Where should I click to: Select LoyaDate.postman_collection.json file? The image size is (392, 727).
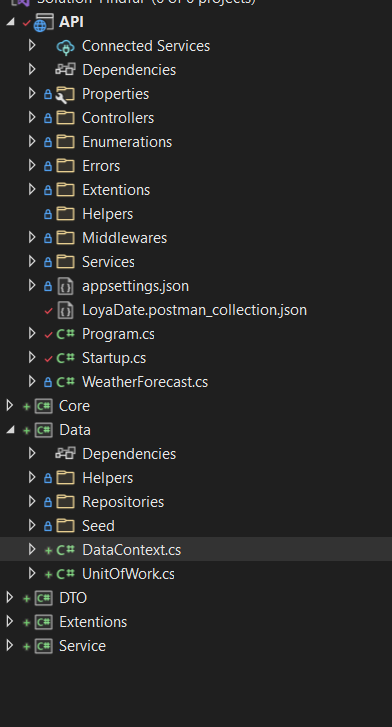[x=194, y=310]
